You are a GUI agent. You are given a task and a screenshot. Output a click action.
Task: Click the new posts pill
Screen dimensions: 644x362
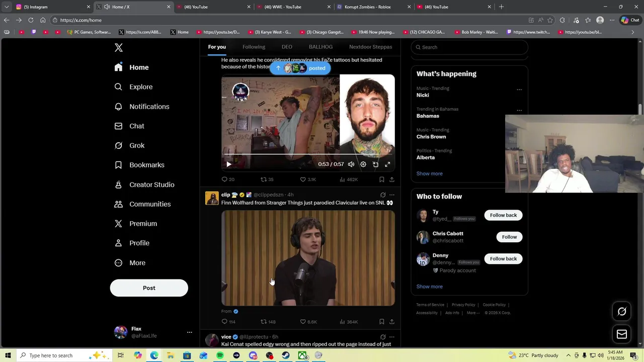(300, 68)
